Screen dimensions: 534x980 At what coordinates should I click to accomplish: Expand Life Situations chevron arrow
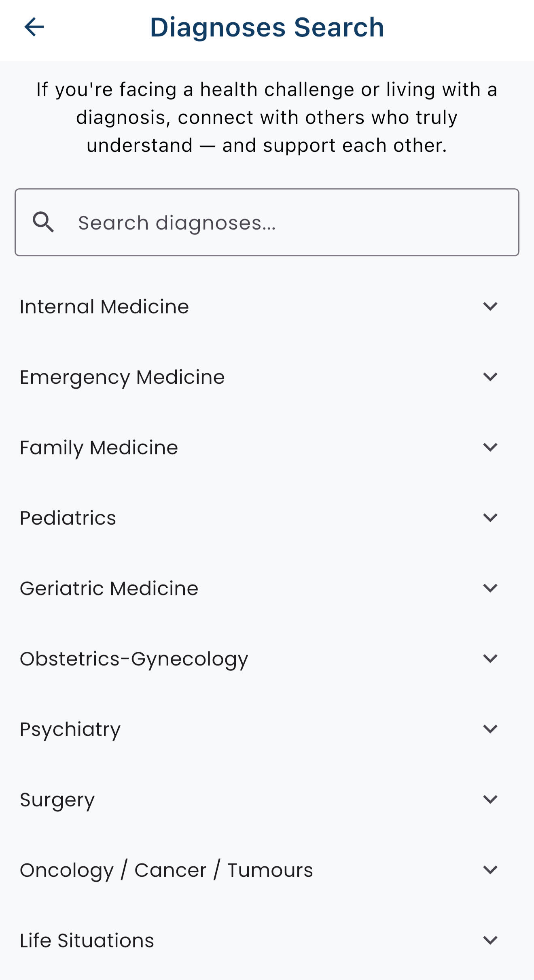[x=490, y=940]
